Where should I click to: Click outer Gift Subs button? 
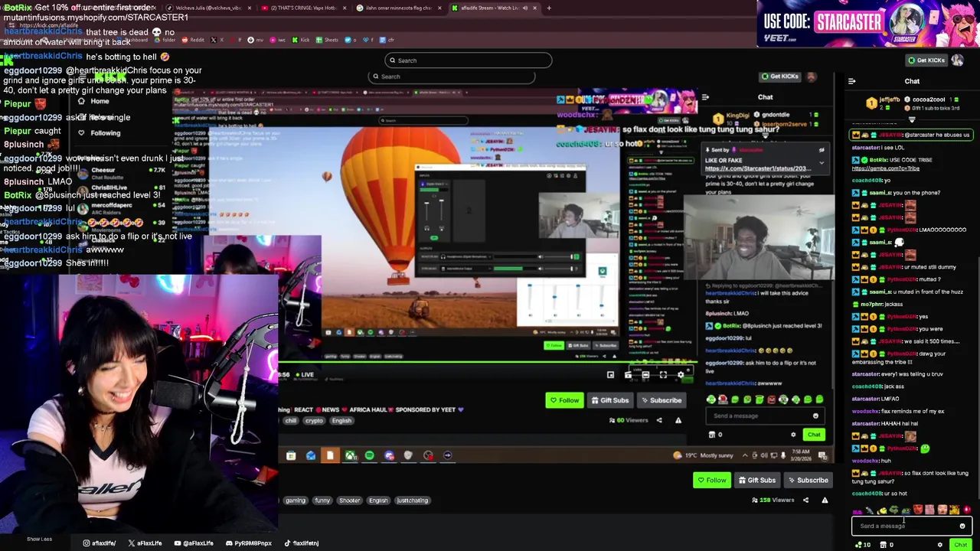[756, 481]
